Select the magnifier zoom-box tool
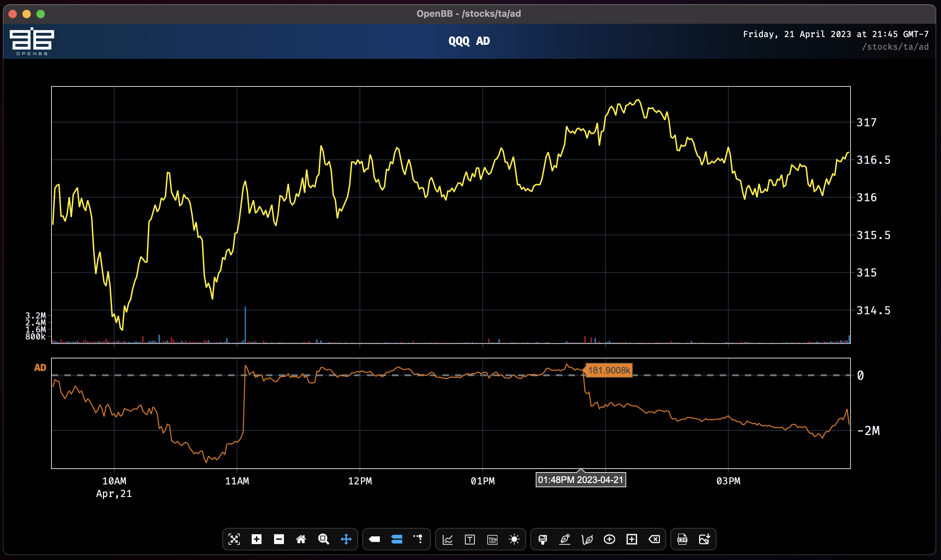 point(323,539)
